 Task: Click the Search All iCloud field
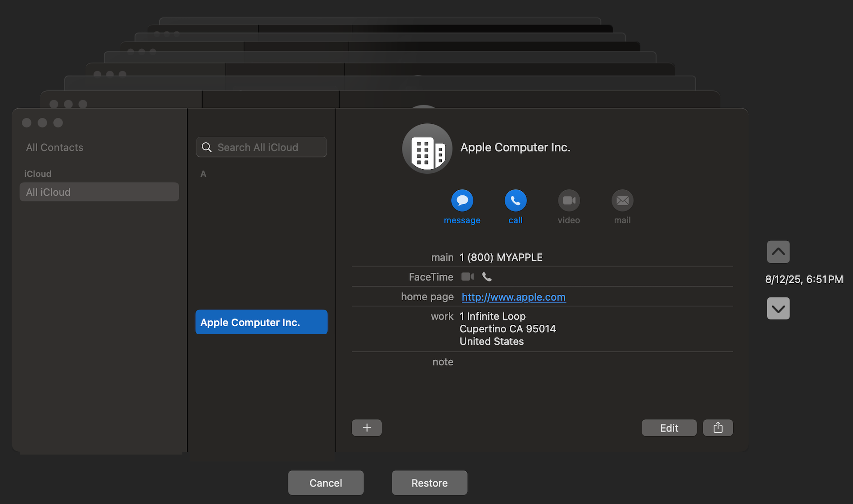[262, 147]
